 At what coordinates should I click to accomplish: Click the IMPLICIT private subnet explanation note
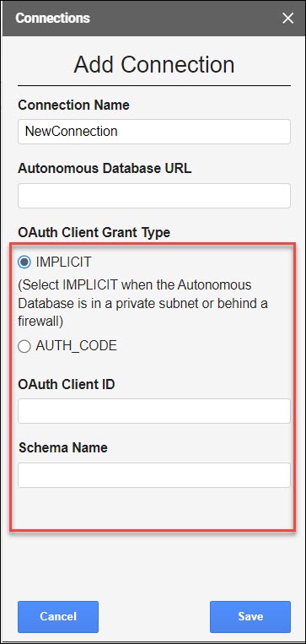pyautogui.click(x=142, y=304)
